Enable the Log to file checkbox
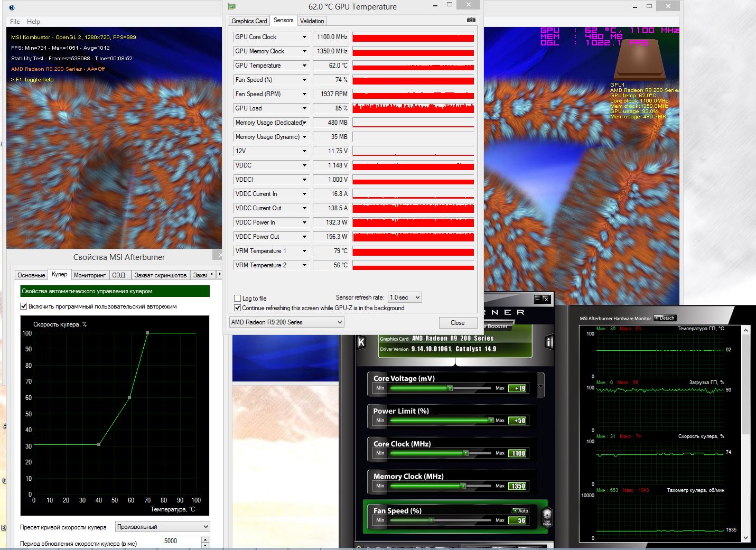The image size is (756, 550). [238, 299]
